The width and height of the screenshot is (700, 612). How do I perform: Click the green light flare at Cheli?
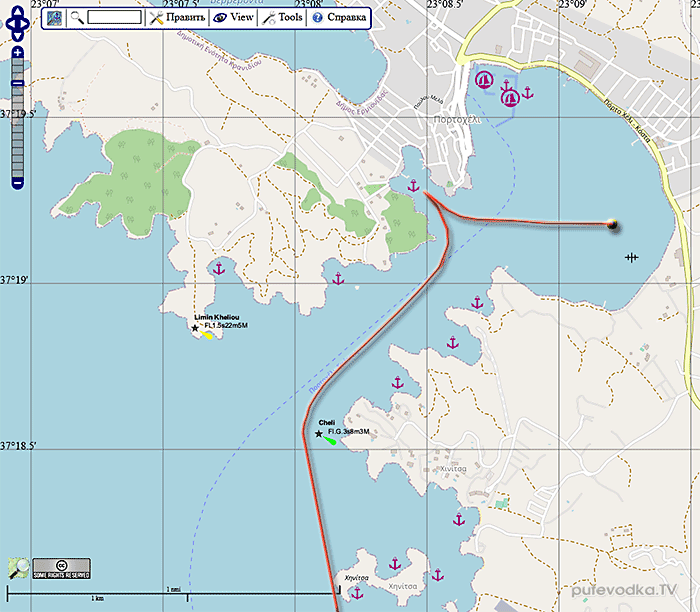pos(330,441)
